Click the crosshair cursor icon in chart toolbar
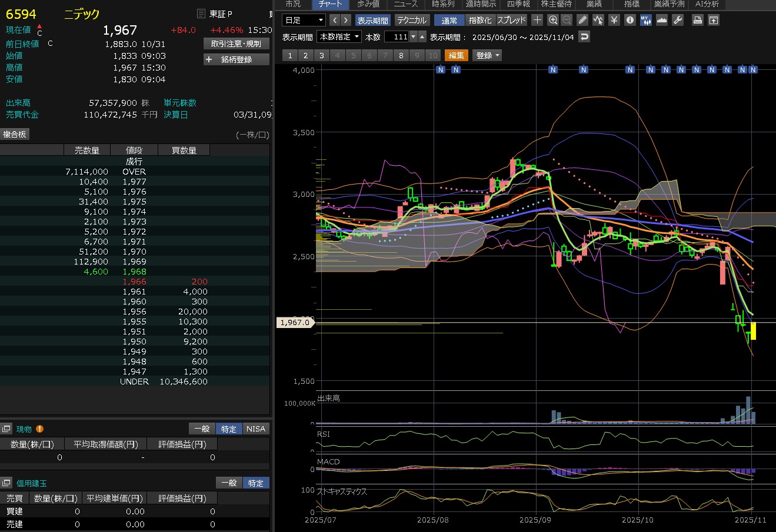Viewport: 776px width, 532px height. click(537, 20)
